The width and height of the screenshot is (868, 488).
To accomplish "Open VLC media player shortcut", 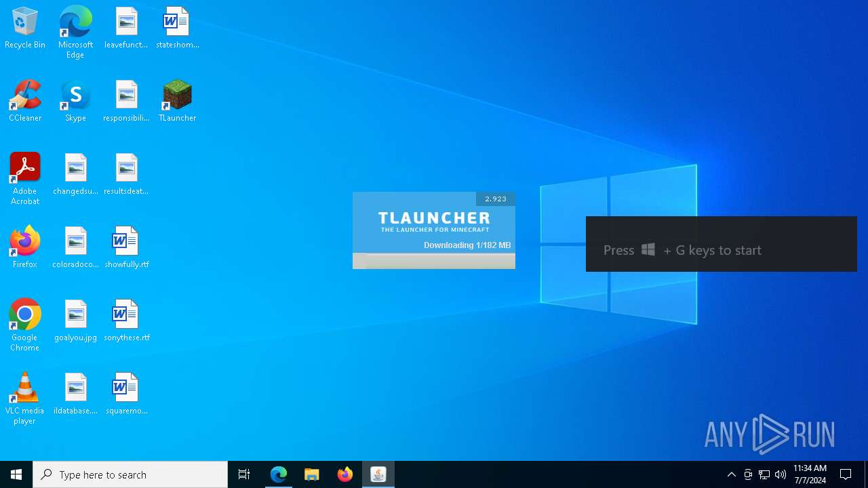I will (25, 399).
